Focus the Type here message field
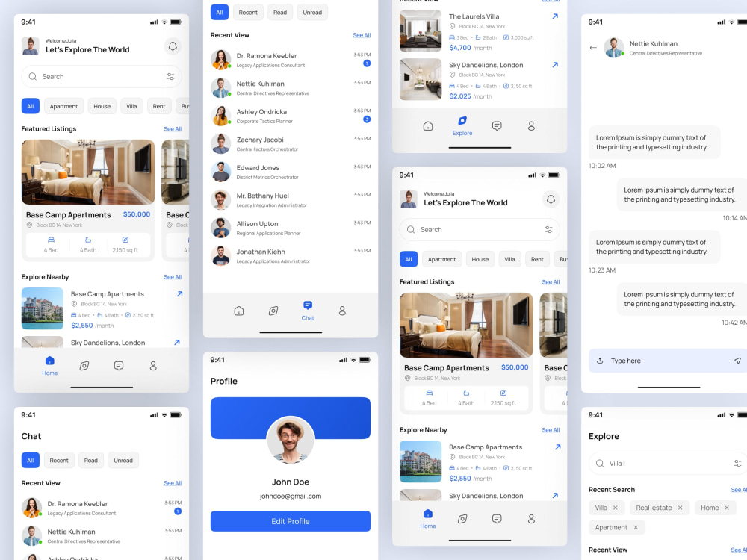This screenshot has width=747, height=560. pos(669,361)
